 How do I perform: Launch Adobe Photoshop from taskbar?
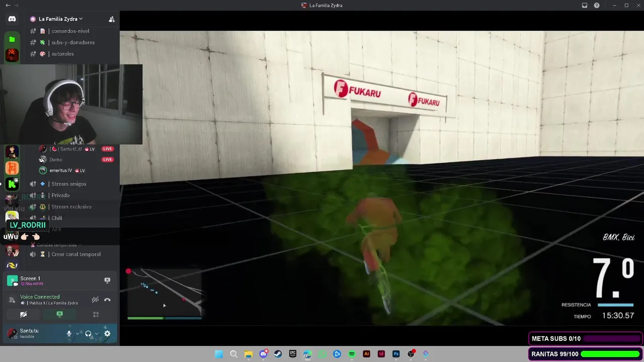[396, 354]
